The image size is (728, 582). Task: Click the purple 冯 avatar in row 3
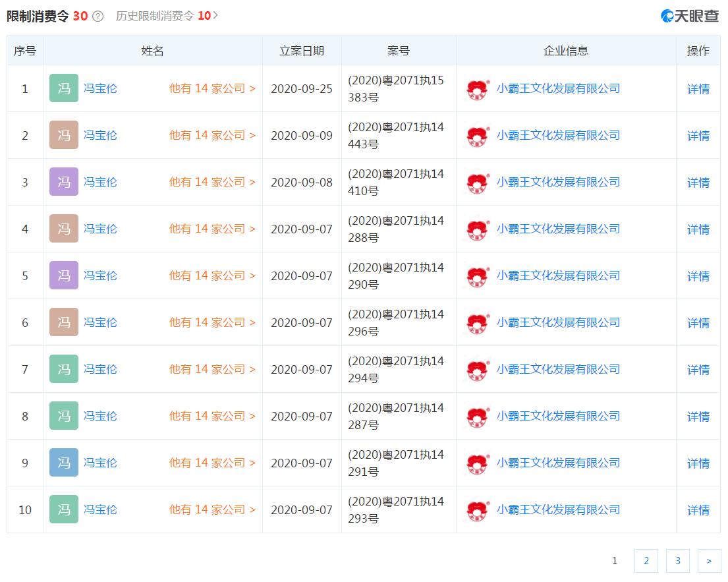pos(63,182)
